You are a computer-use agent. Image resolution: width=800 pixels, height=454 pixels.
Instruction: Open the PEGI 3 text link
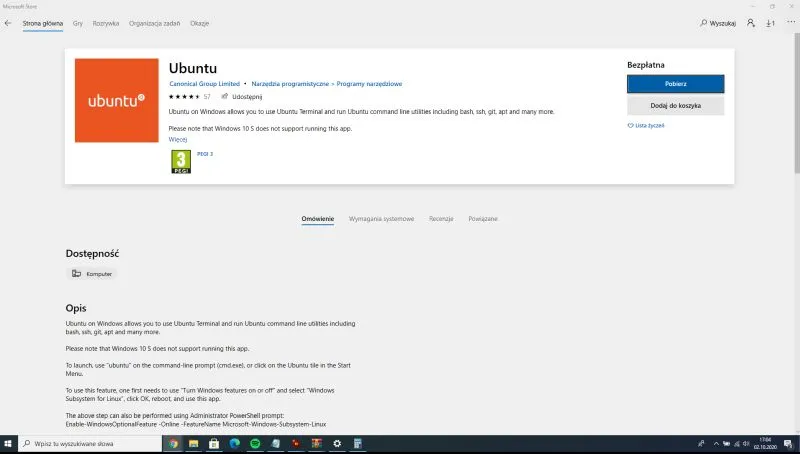pos(205,154)
